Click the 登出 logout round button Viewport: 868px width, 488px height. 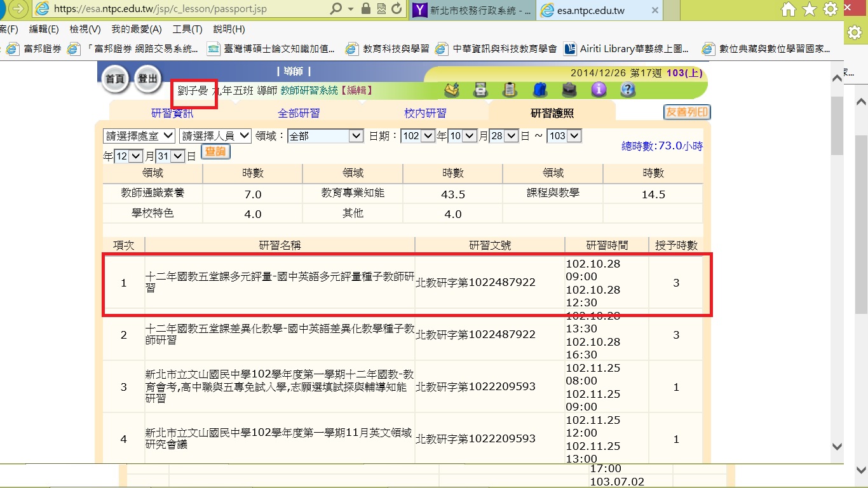point(148,78)
